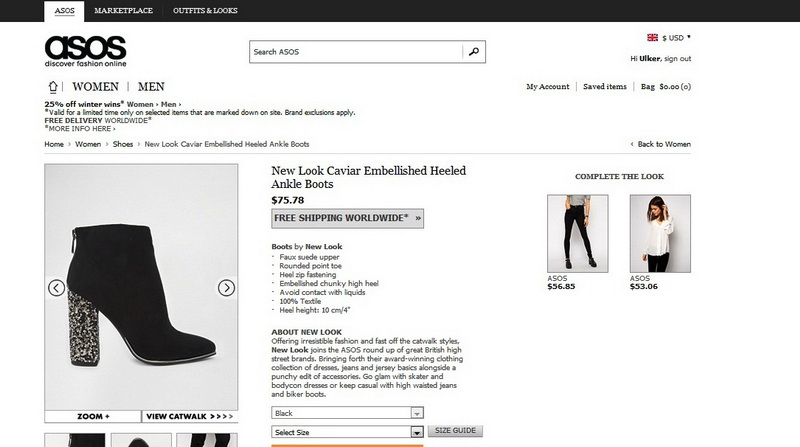Viewport: 800px width, 447px height.
Task: Show the previous boot image
Action: click(x=56, y=288)
